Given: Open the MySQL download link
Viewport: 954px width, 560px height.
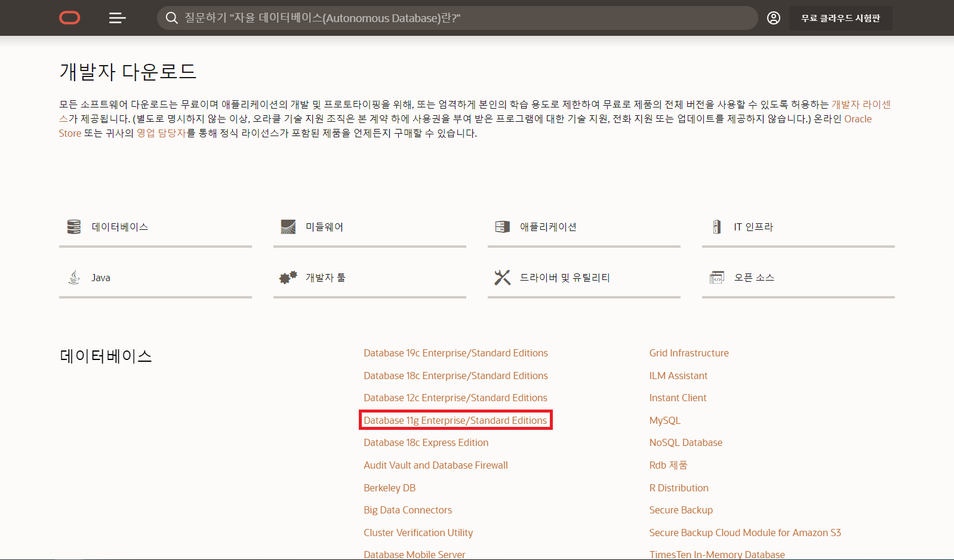Looking at the screenshot, I should (x=665, y=420).
